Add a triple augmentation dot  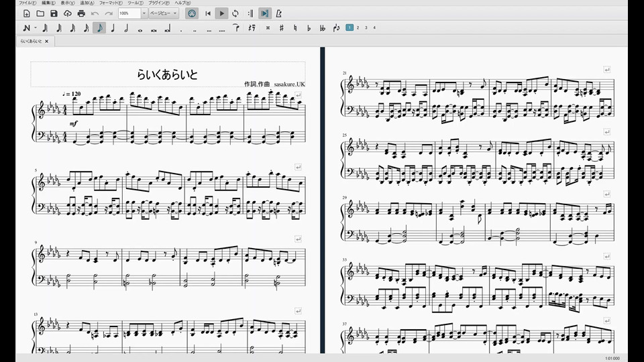209,30
